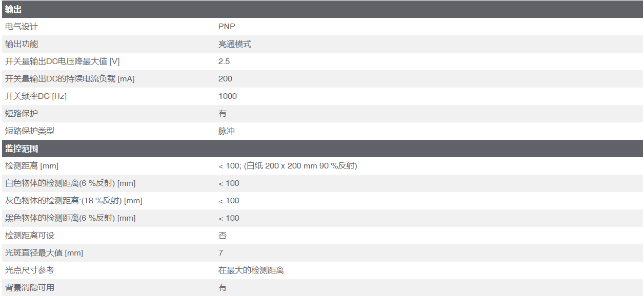The image size is (644, 296).
Task: Click the PNP value
Action: 227,27
